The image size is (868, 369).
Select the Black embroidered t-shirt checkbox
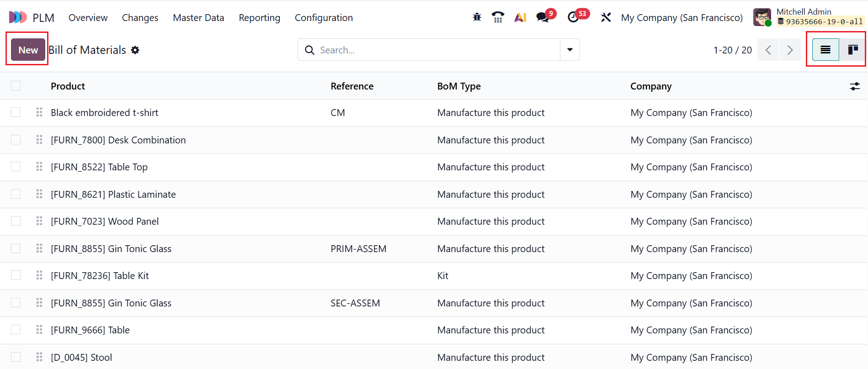click(16, 112)
